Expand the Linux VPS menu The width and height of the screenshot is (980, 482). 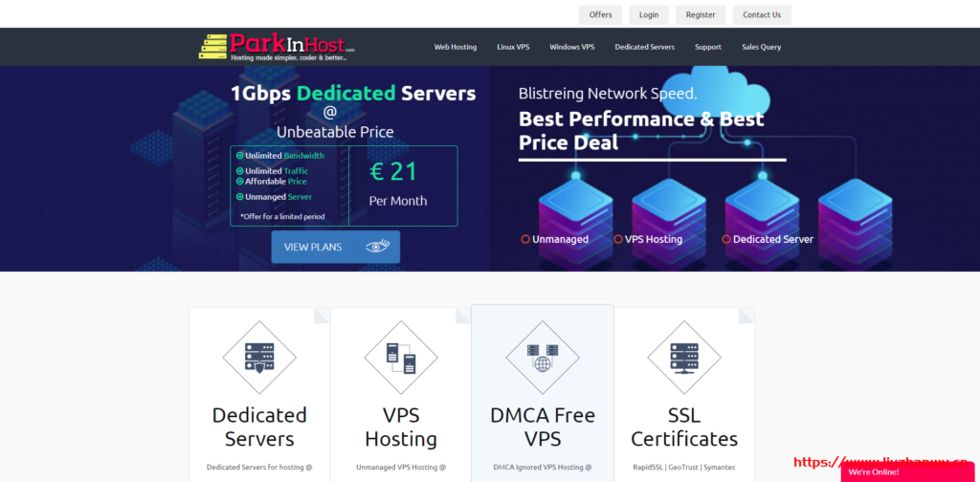513,47
